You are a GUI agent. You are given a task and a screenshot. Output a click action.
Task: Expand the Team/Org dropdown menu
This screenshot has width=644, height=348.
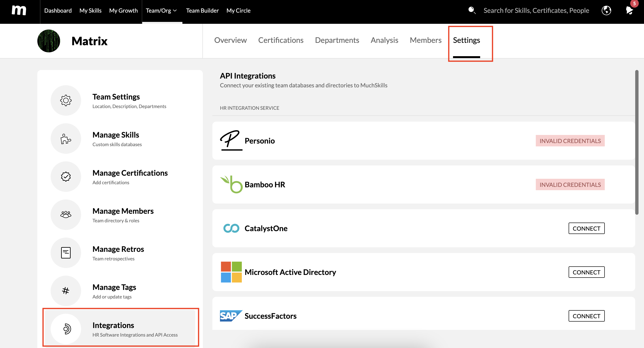(161, 10)
